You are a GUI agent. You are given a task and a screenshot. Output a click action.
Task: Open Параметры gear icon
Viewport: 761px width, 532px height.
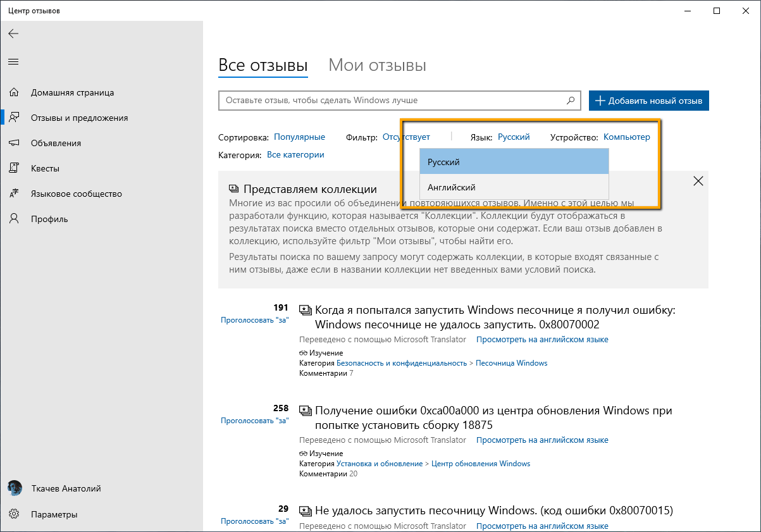pos(14,514)
